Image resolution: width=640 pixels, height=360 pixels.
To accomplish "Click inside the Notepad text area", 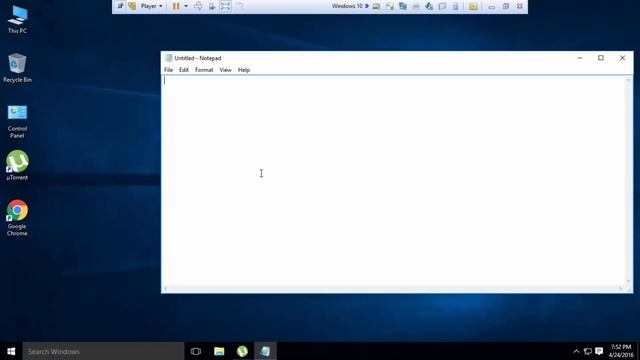I will pos(394,180).
